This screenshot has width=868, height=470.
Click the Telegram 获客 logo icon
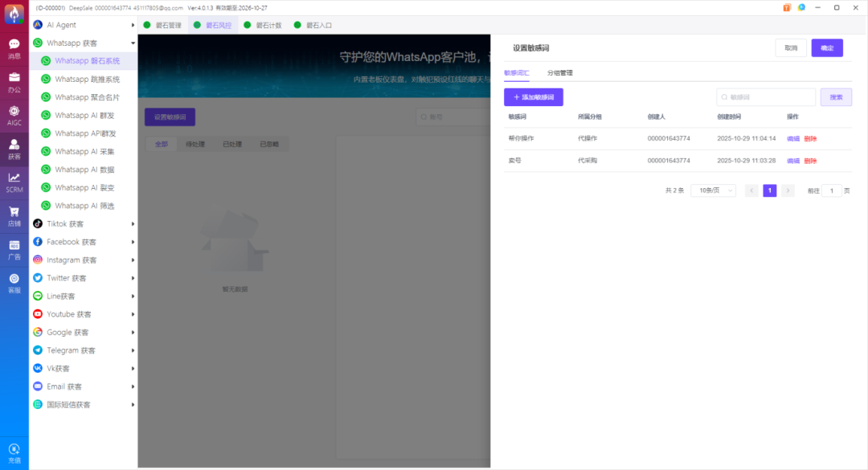tap(38, 350)
